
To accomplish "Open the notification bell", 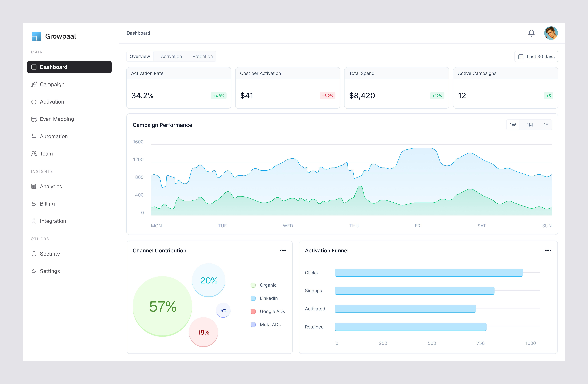I will pos(531,33).
